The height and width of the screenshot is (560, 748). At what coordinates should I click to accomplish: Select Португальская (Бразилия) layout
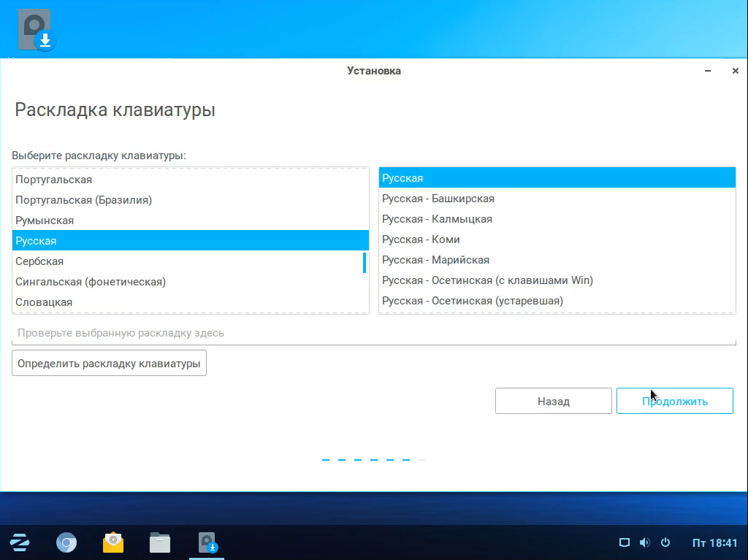(x=83, y=200)
